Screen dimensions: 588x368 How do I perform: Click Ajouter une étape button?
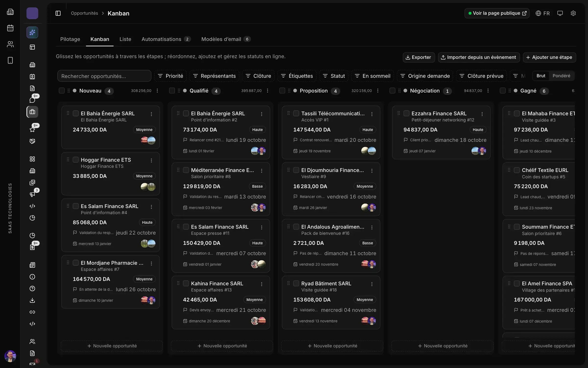point(549,57)
